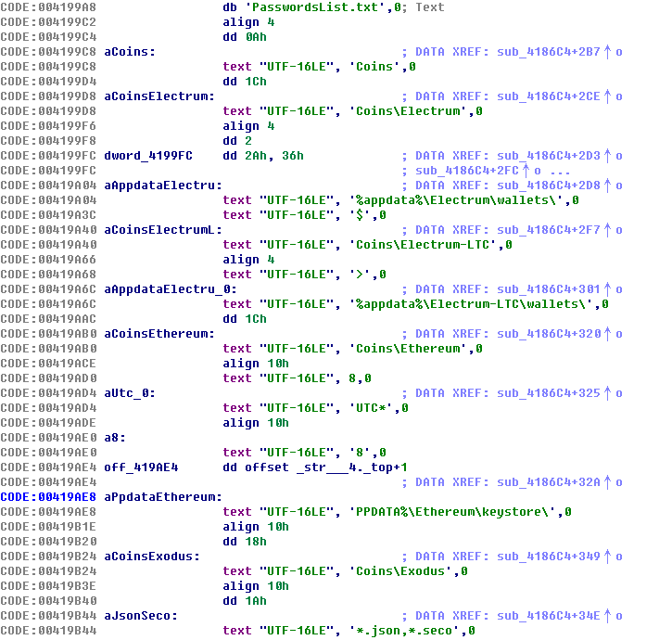Select the '*.json,*.seco' string
The height and width of the screenshot is (640, 672).
point(404,631)
